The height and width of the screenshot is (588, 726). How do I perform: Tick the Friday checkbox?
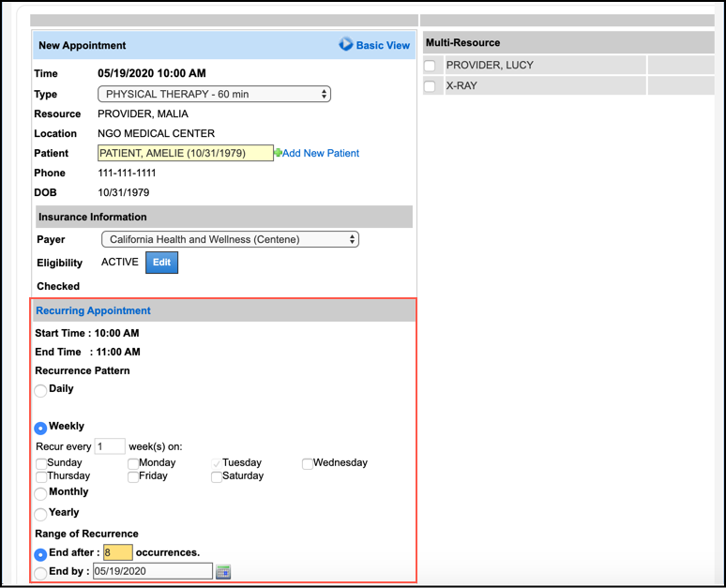coord(133,477)
